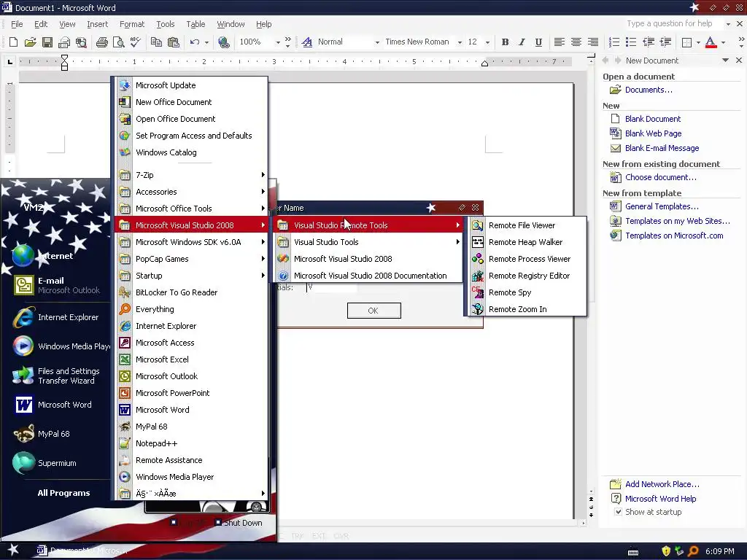Screen dimensions: 747x560
Task: Click the right indent marker on ruler
Action: point(484,64)
